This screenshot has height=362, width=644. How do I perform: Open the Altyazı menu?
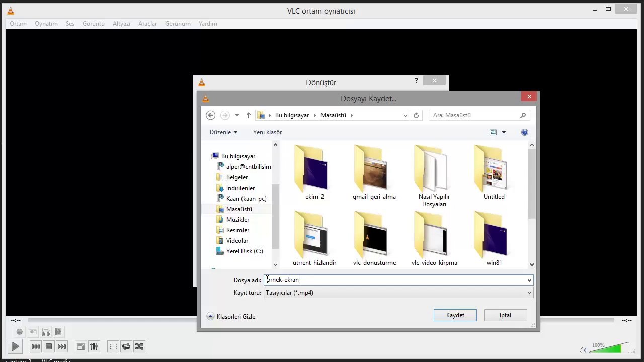(x=121, y=24)
